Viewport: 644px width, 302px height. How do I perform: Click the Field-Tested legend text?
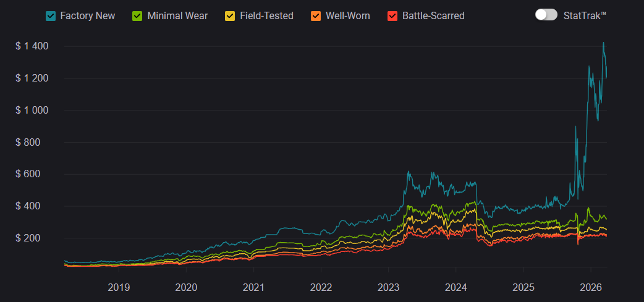(x=266, y=15)
